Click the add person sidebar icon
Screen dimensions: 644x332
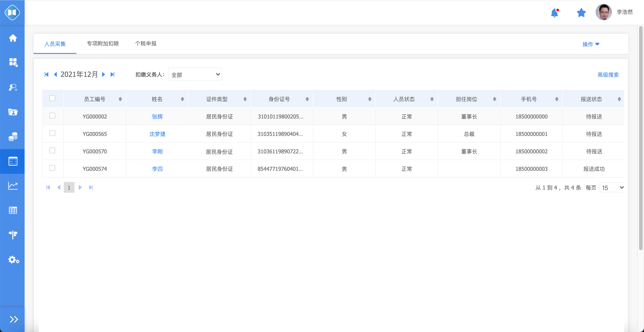click(x=13, y=87)
